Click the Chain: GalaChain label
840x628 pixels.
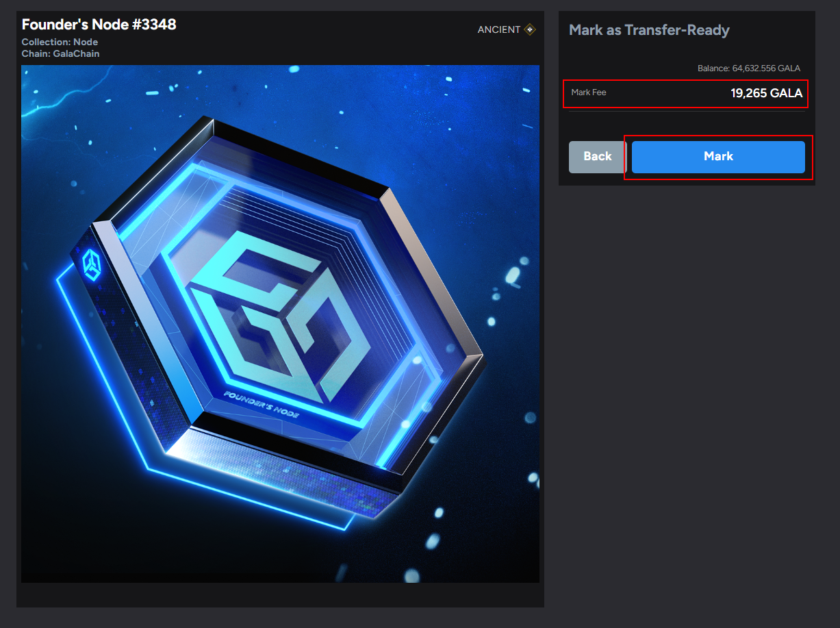60,53
